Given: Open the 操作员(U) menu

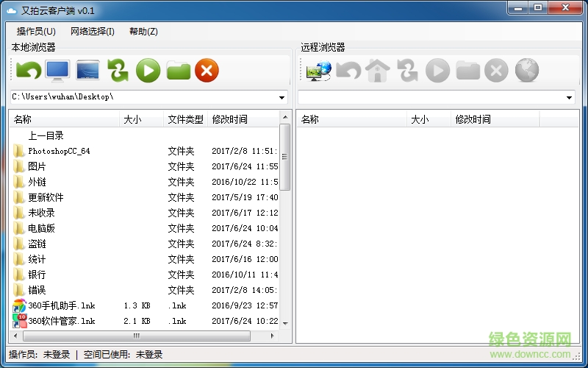Looking at the screenshot, I should [x=36, y=32].
